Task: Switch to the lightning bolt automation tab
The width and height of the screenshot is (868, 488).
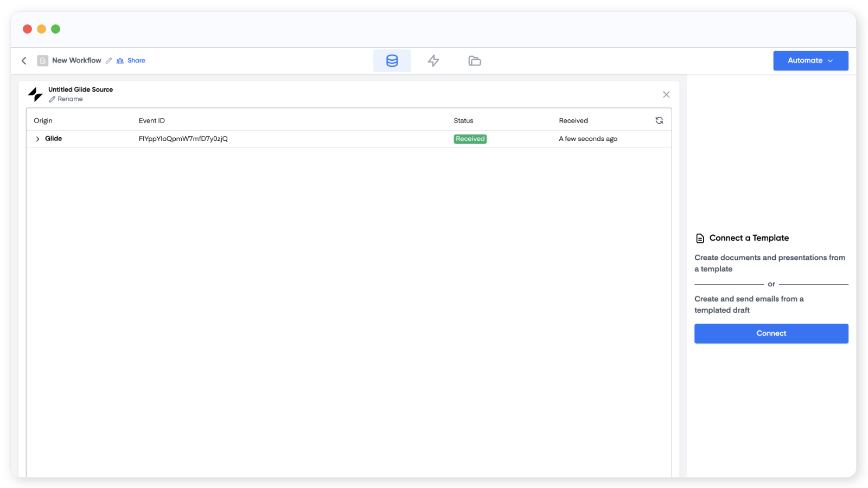Action: pyautogui.click(x=433, y=61)
